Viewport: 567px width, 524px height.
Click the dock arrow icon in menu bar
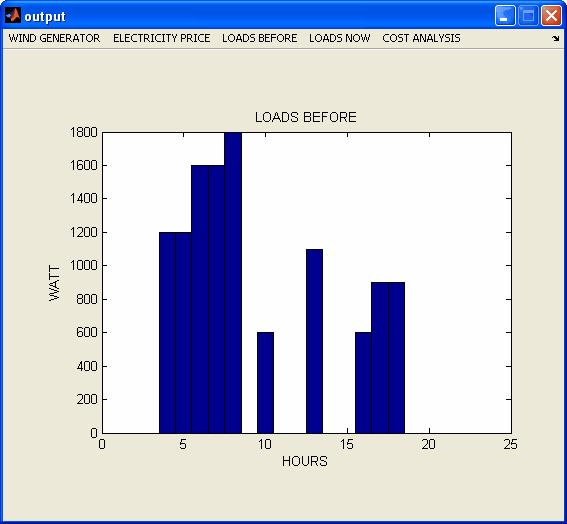click(x=555, y=38)
